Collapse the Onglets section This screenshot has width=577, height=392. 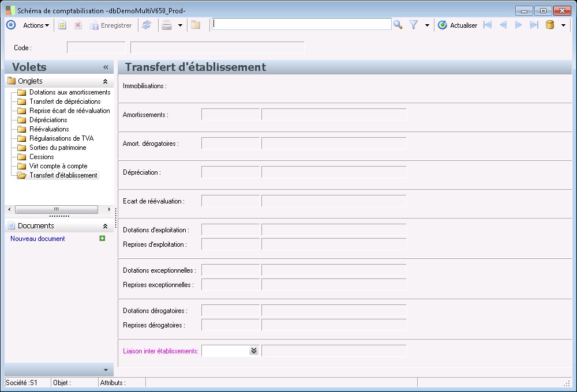105,81
